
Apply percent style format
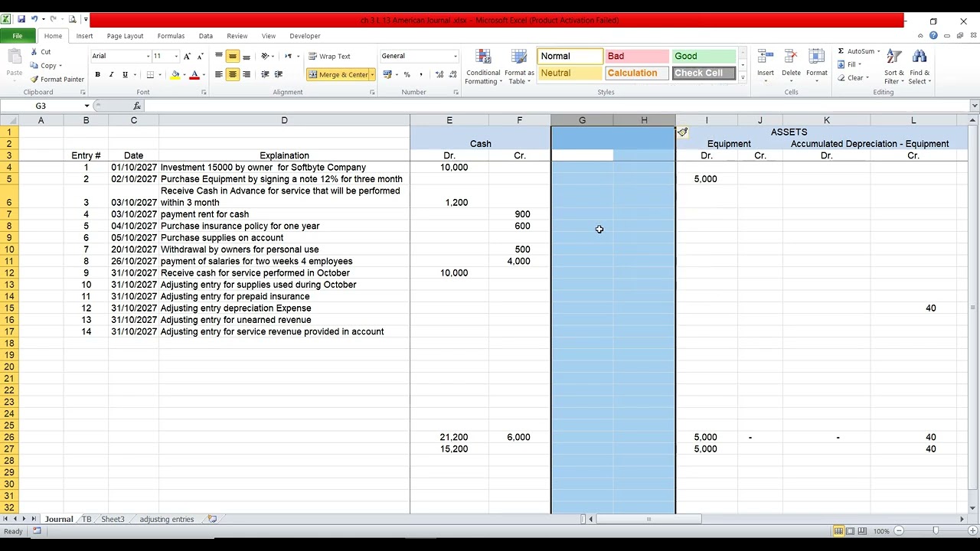click(x=407, y=74)
